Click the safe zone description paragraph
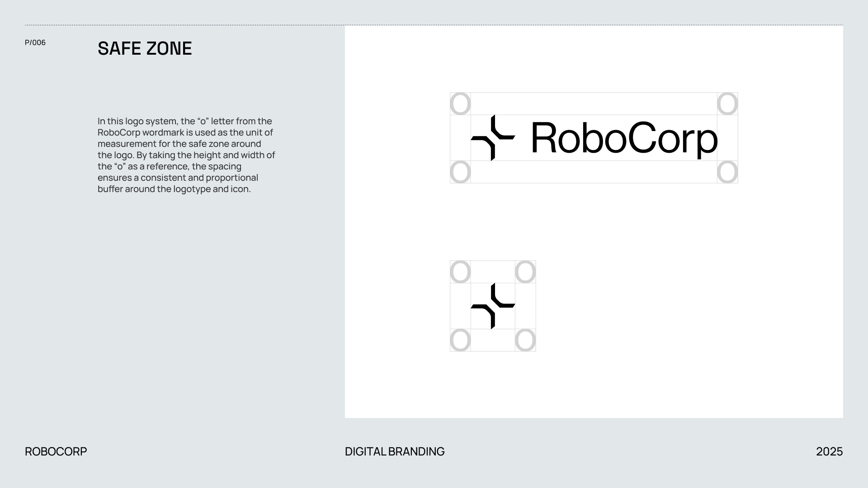The width and height of the screenshot is (868, 488). click(x=186, y=155)
